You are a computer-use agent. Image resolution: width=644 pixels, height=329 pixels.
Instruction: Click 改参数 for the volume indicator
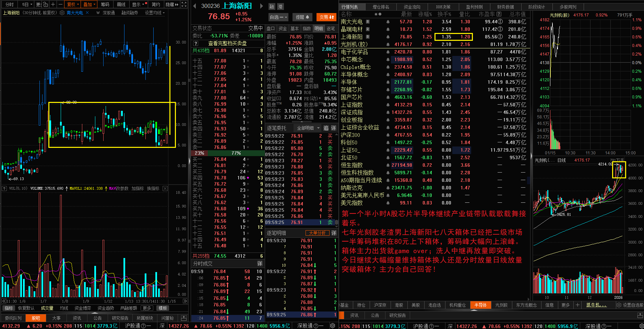121,188
